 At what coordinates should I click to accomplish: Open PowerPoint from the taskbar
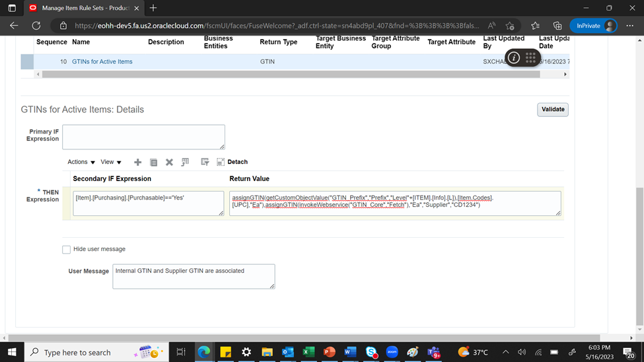329,352
